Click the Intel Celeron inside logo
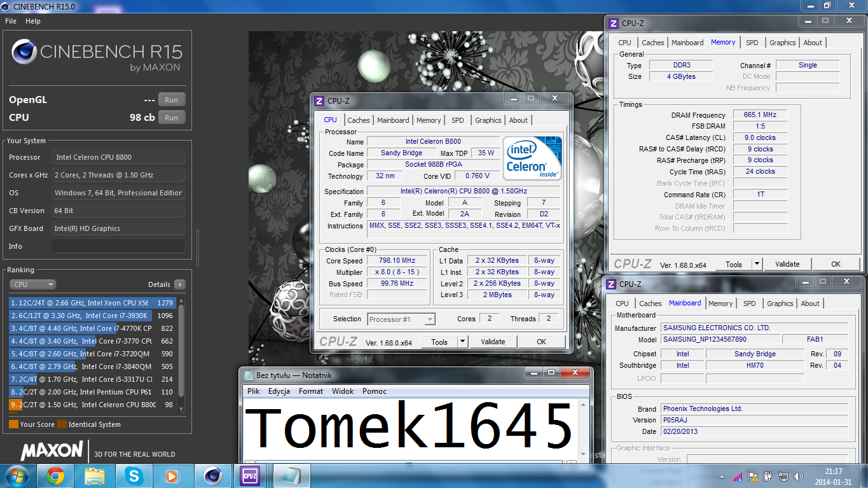The image size is (868, 488). point(532,157)
